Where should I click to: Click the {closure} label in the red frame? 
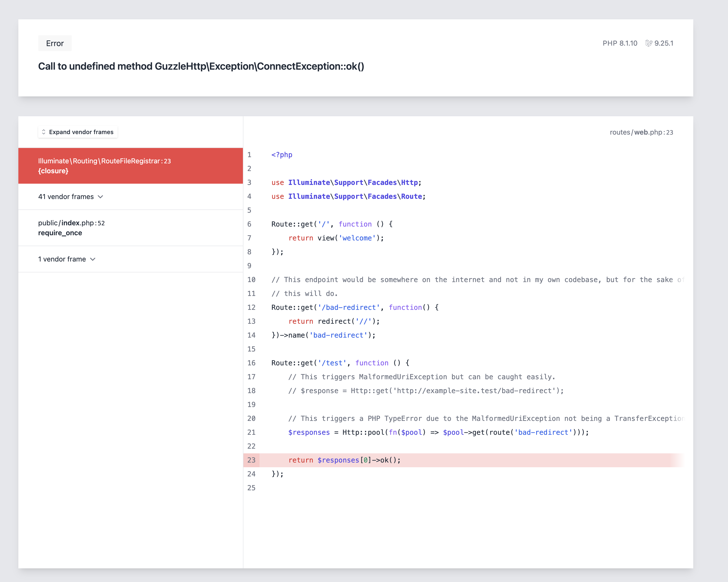(53, 171)
